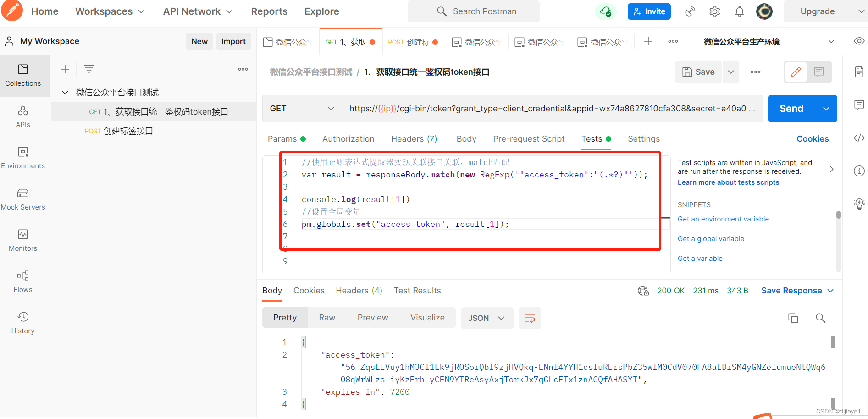Open the History sidebar panel
Viewport: 868px width, 419px height.
point(23,323)
